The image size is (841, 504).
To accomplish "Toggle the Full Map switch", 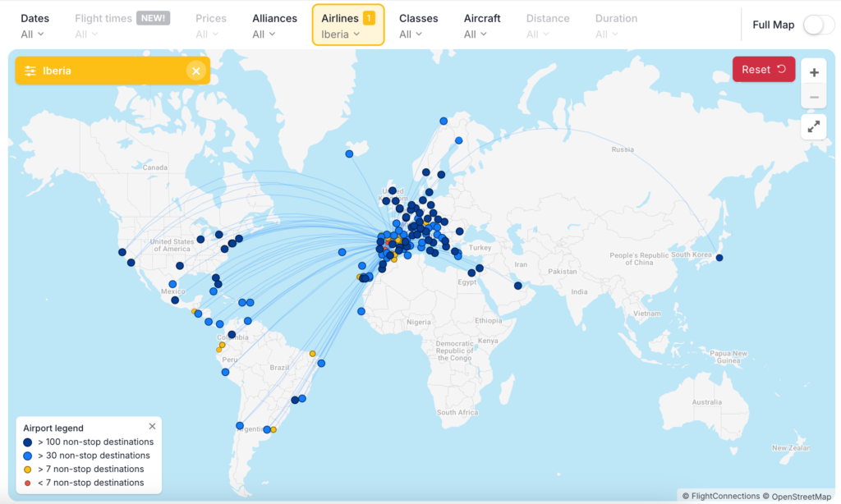I will click(817, 25).
